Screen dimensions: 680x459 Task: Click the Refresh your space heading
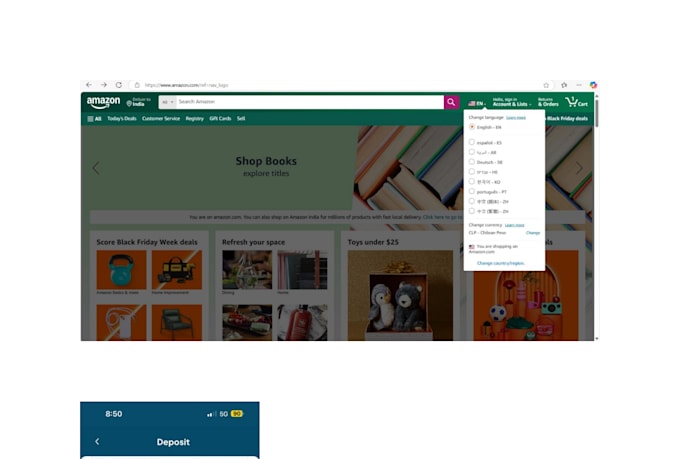coord(254,242)
